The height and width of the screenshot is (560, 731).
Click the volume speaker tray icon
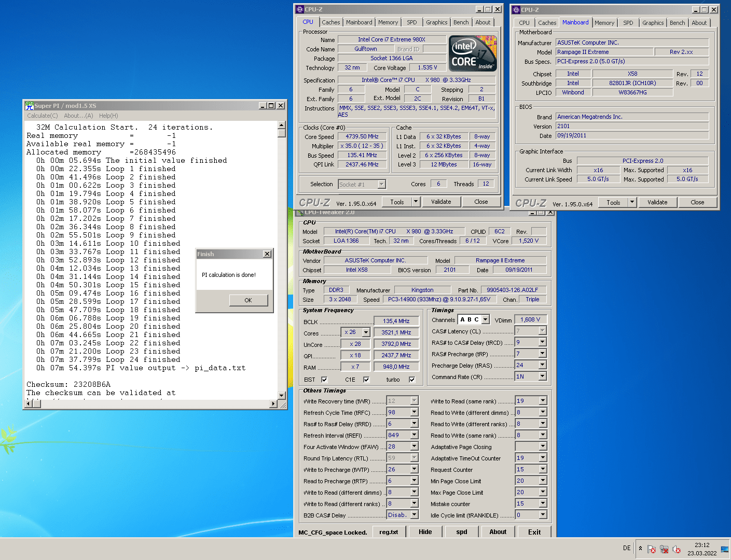(677, 549)
